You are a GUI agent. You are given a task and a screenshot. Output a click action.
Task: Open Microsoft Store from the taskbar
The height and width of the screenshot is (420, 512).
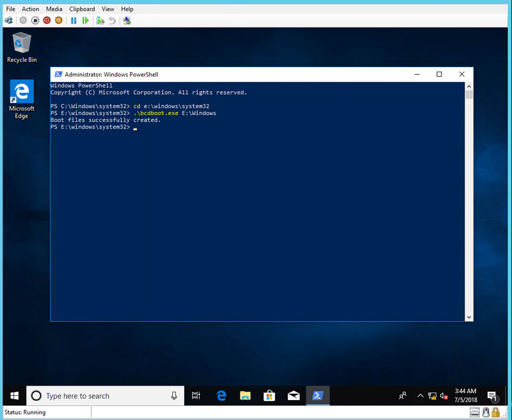(x=269, y=396)
